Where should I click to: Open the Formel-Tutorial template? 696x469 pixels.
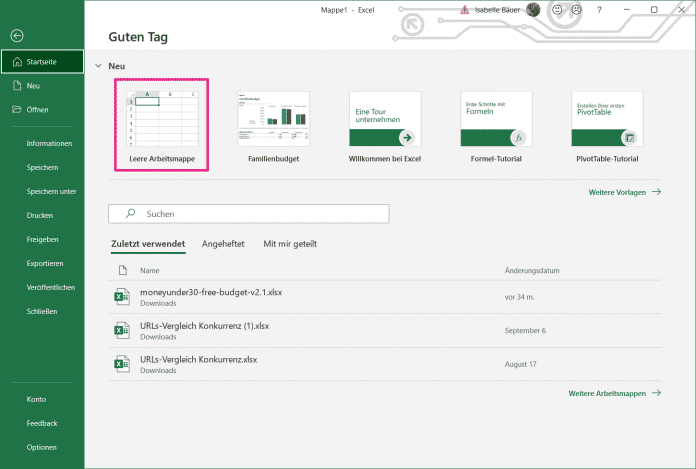[x=496, y=127]
